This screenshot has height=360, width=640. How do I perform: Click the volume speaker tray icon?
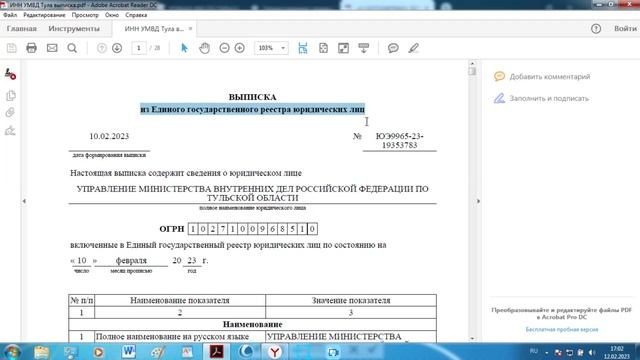pos(592,352)
